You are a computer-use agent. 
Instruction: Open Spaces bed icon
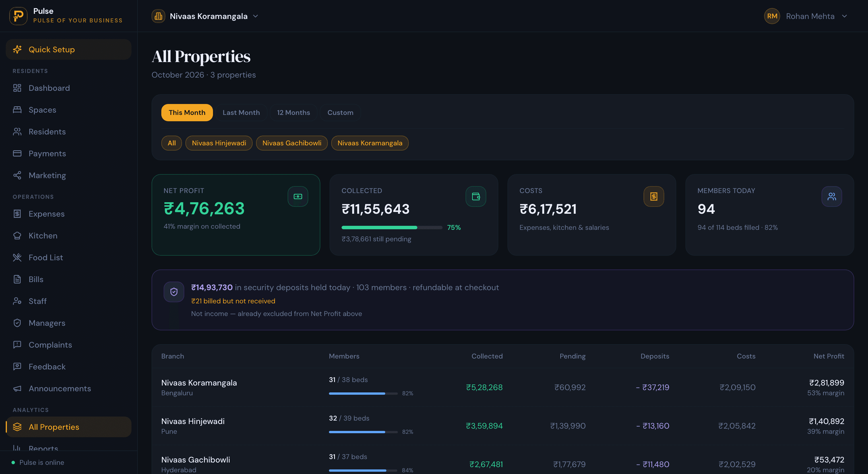tap(17, 110)
